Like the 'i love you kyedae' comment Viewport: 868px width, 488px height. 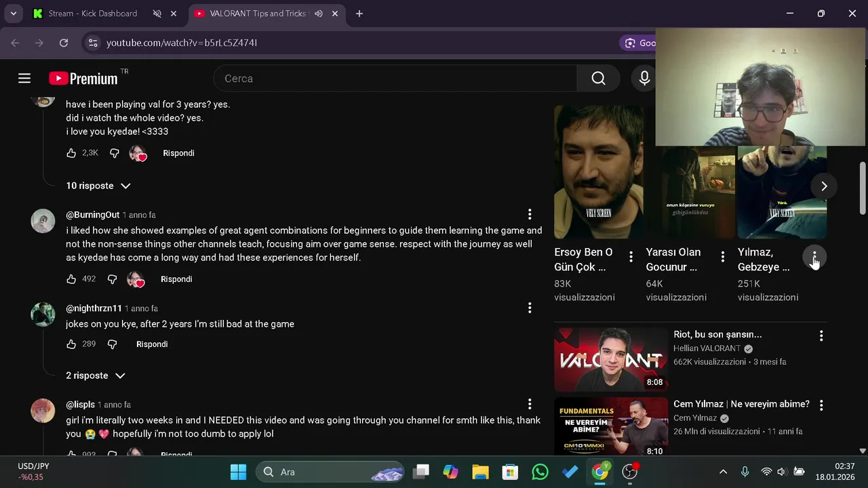[71, 153]
